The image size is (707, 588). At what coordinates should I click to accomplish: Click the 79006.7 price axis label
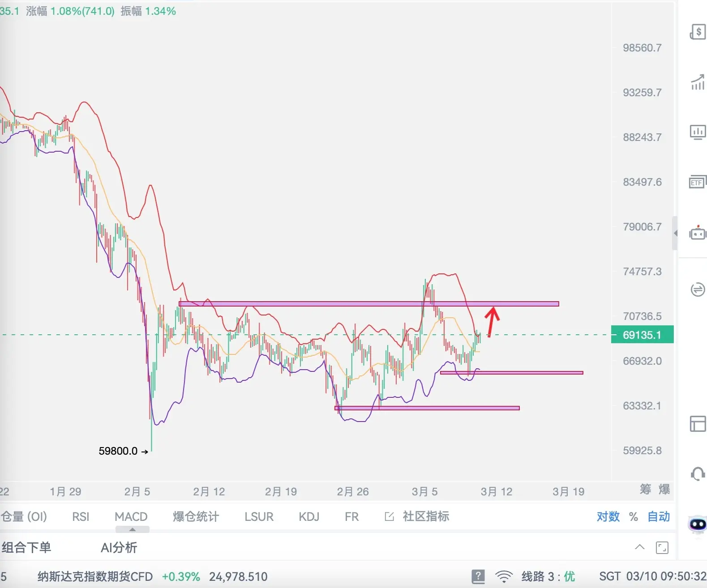click(x=642, y=227)
